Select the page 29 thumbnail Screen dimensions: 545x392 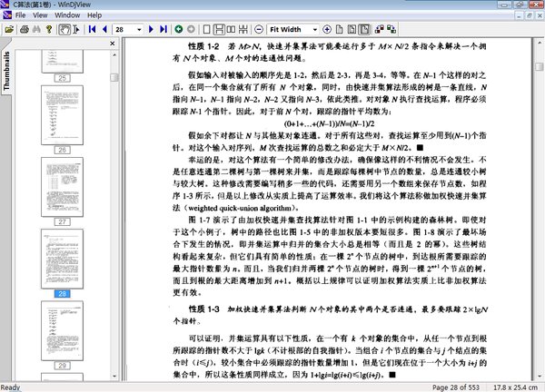pos(62,330)
